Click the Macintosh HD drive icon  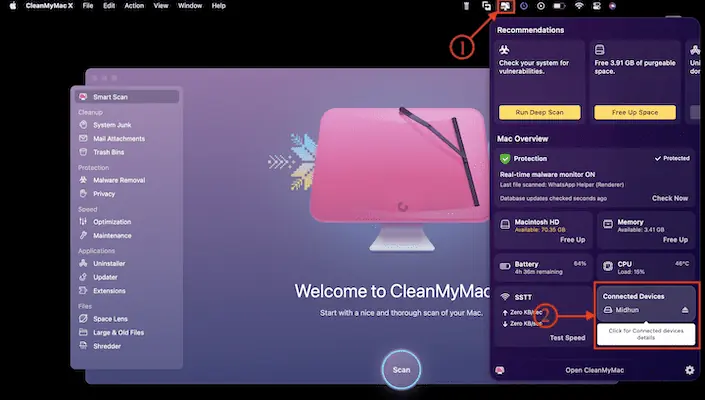click(505, 224)
